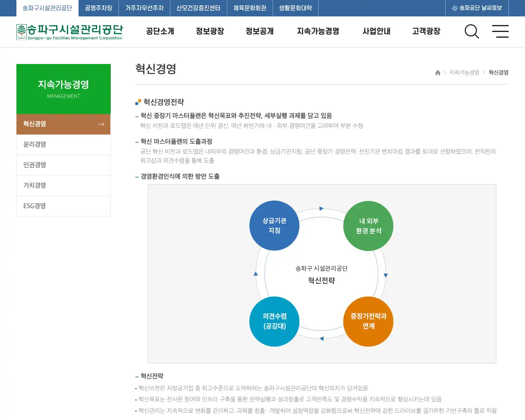
Task: Visit the 산모건강증진센터 link
Action: click(x=198, y=8)
